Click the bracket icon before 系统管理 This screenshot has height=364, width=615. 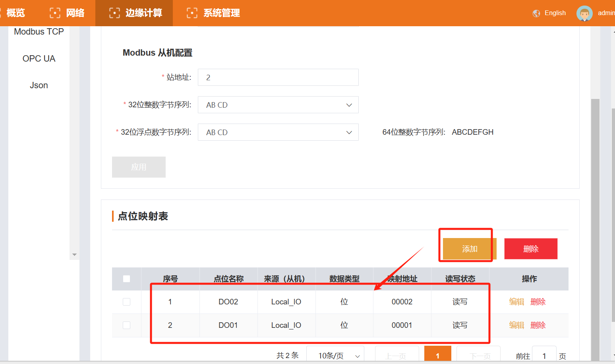(192, 13)
